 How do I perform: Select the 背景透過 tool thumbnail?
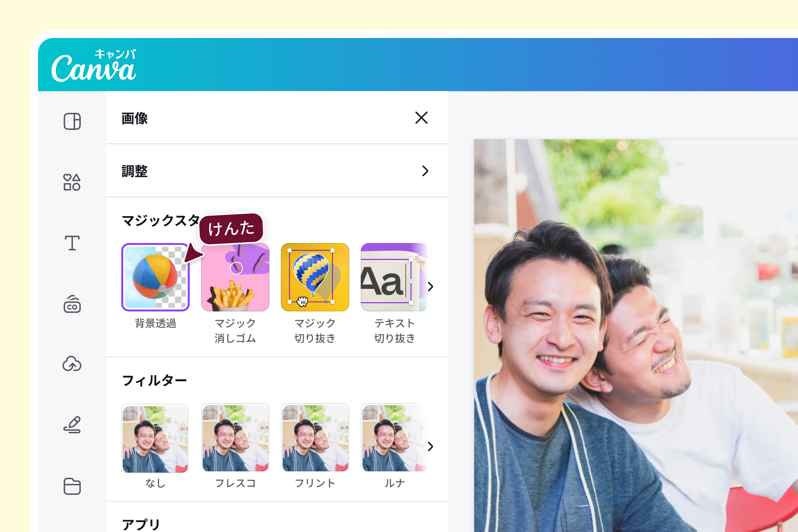pos(156,277)
